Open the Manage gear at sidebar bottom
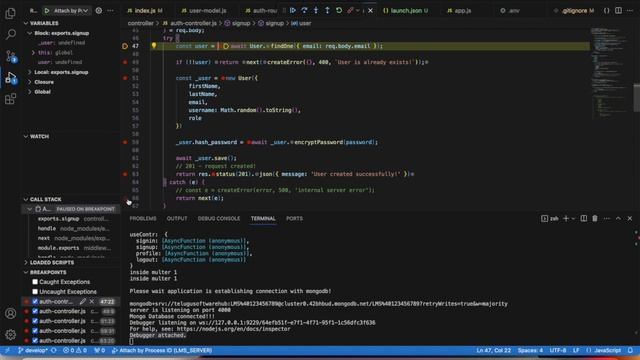Image resolution: width=640 pixels, height=360 pixels. [x=10, y=334]
